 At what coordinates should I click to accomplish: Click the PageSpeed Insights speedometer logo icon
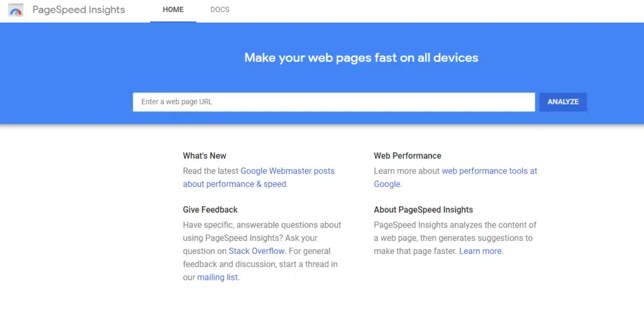[x=16, y=10]
